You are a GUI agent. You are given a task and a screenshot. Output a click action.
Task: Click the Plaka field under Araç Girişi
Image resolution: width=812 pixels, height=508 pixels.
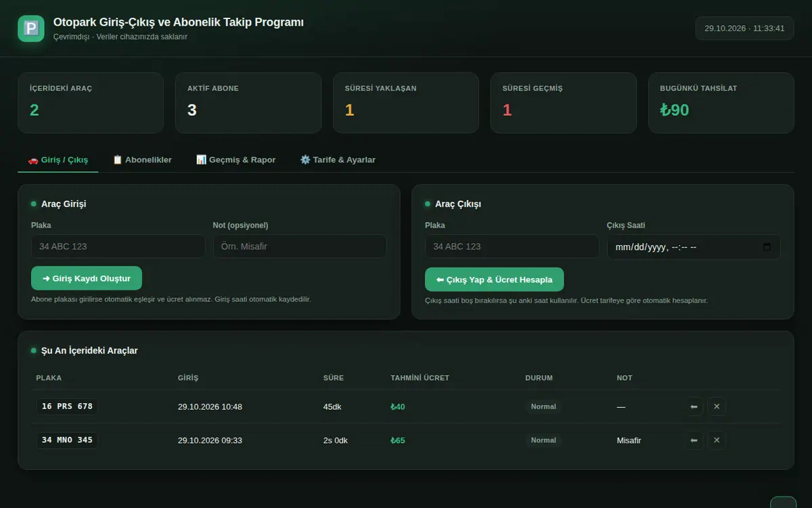(x=118, y=247)
